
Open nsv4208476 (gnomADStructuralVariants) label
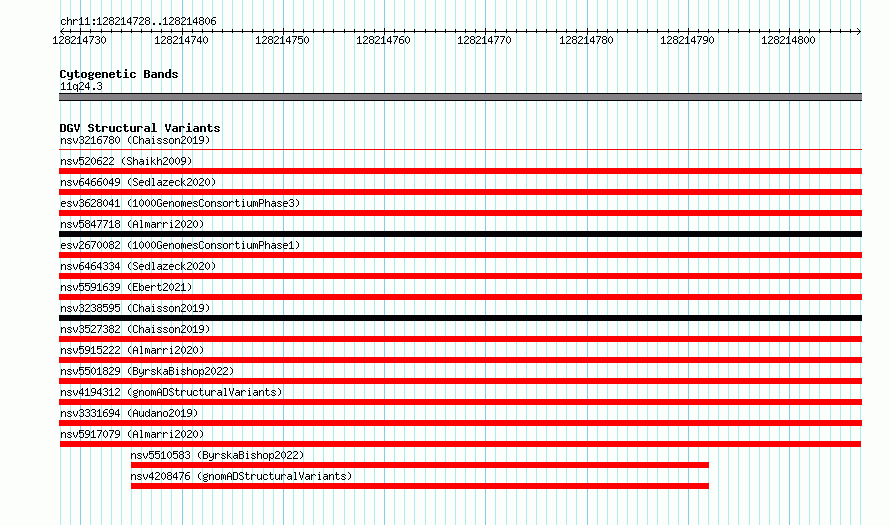(x=241, y=476)
